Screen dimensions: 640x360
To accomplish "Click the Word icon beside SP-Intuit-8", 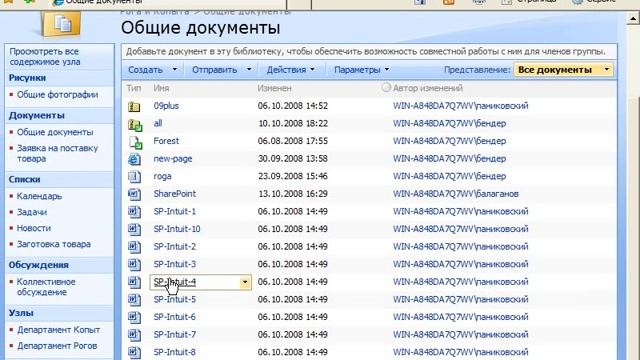I will [x=134, y=352].
